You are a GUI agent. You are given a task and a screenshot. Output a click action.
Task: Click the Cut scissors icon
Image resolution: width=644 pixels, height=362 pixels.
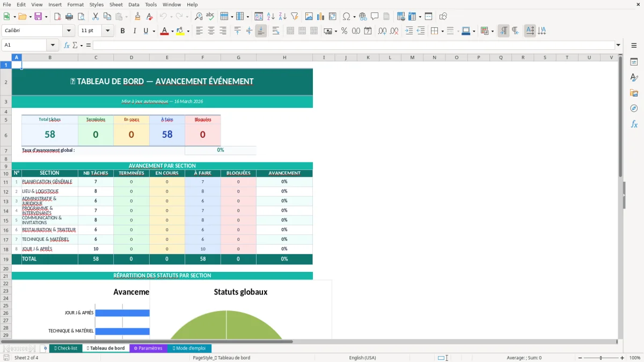tap(96, 17)
